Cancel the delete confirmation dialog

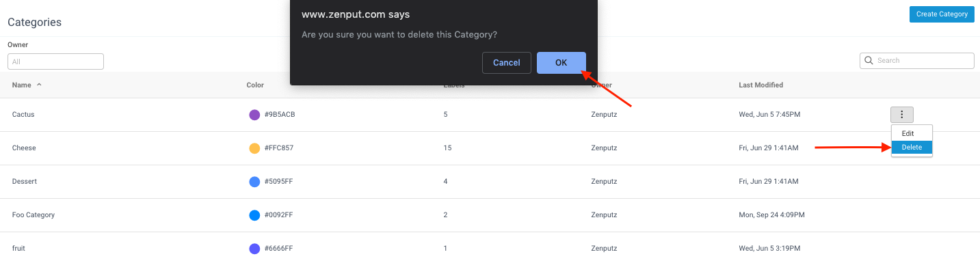click(x=507, y=63)
